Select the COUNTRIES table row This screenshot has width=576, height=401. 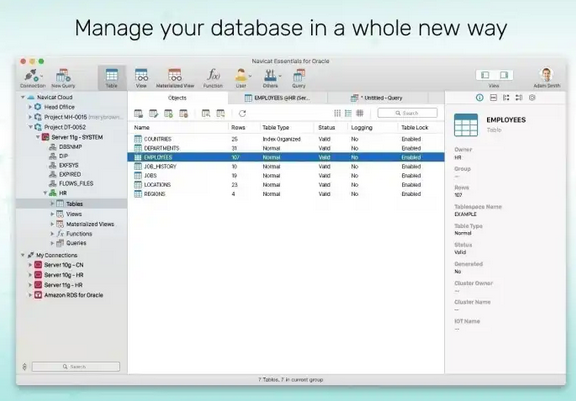[286, 139]
